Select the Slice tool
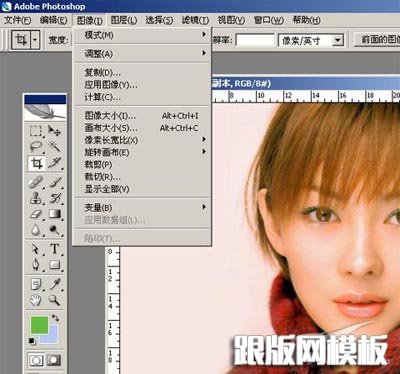Screen dimensions: 400x374 [x=54, y=163]
